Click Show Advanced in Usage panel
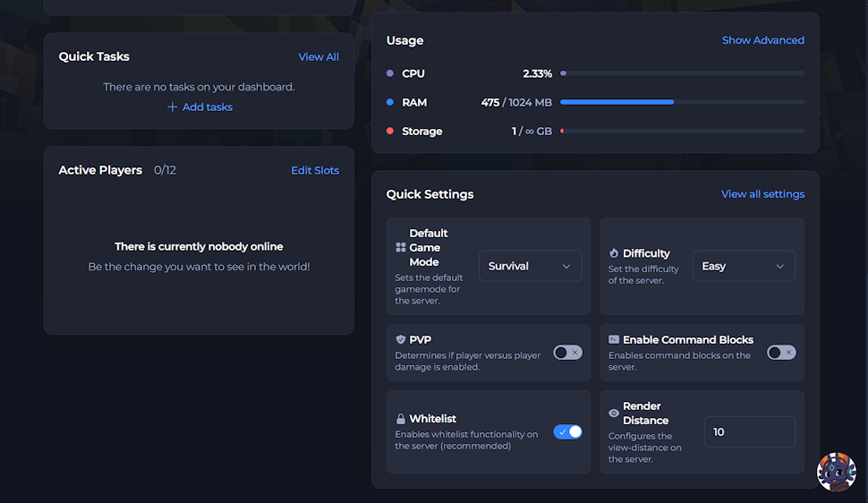Screen dimensions: 868x503 pyautogui.click(x=762, y=40)
